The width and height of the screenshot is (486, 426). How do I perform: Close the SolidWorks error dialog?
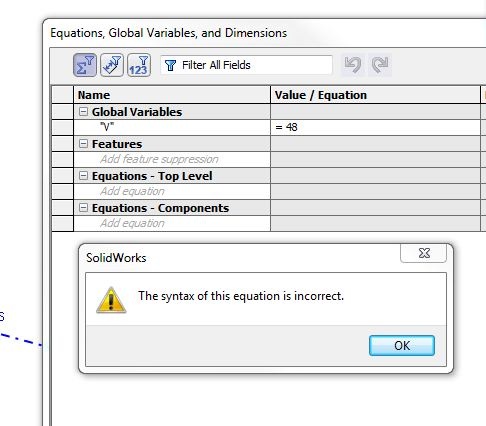coord(423,253)
